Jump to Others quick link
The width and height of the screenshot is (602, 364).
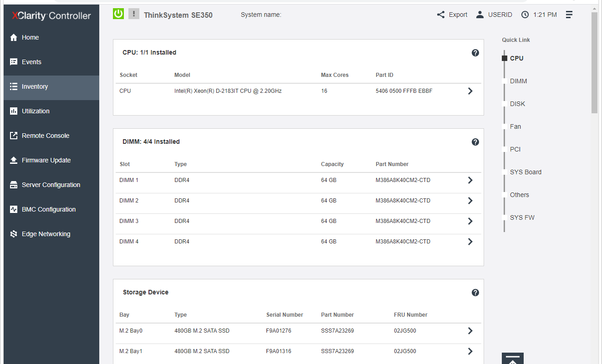520,195
